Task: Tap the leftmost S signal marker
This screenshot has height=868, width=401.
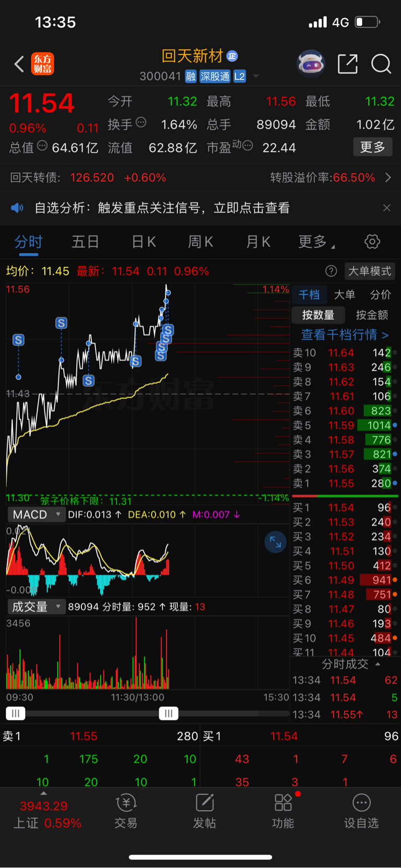Action: pyautogui.click(x=18, y=340)
